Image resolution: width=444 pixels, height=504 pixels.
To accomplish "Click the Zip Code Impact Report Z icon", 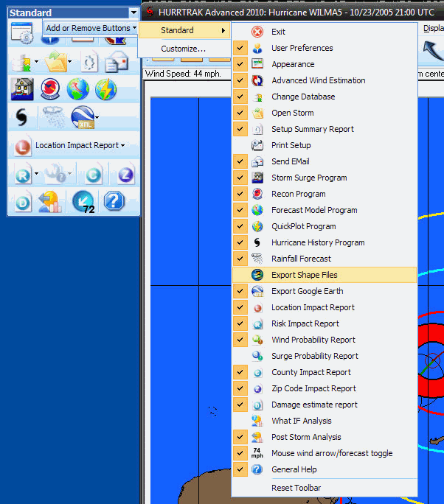I will 121,174.
